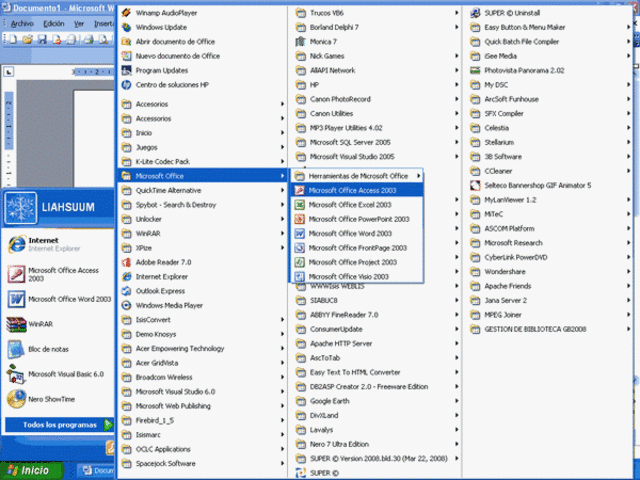Select the Microsoft Office menu folder

point(202,176)
